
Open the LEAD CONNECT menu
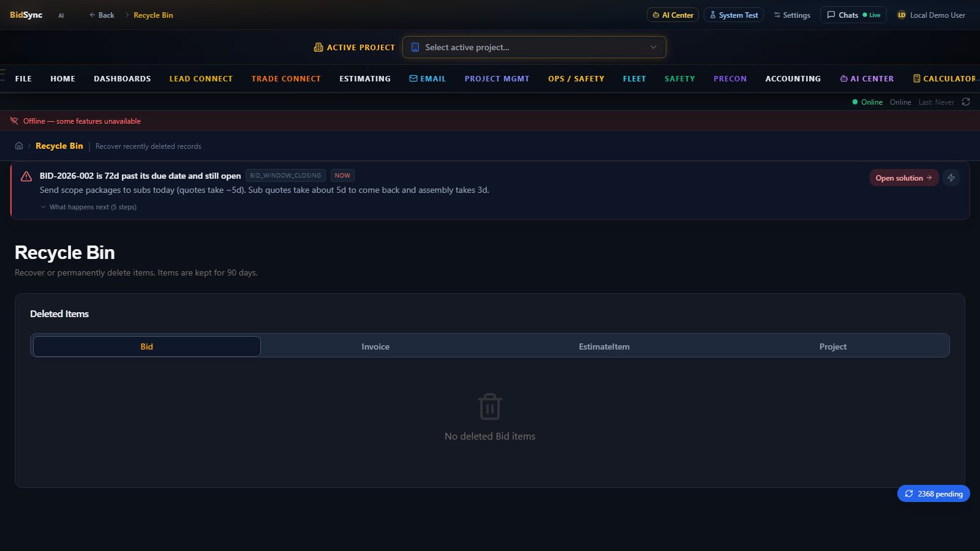point(201,78)
